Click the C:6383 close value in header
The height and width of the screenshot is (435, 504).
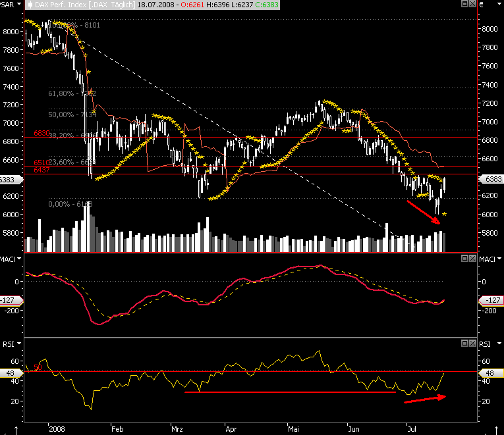tap(267, 5)
